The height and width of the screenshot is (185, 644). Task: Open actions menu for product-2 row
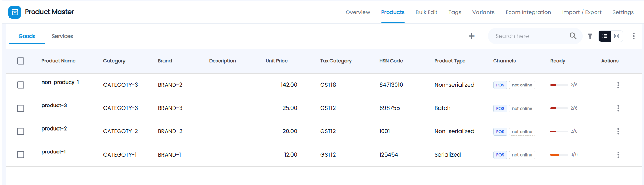(618, 131)
